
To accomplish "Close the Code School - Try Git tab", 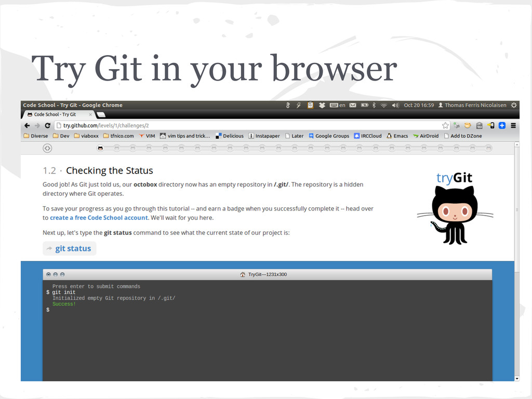I will click(90, 115).
